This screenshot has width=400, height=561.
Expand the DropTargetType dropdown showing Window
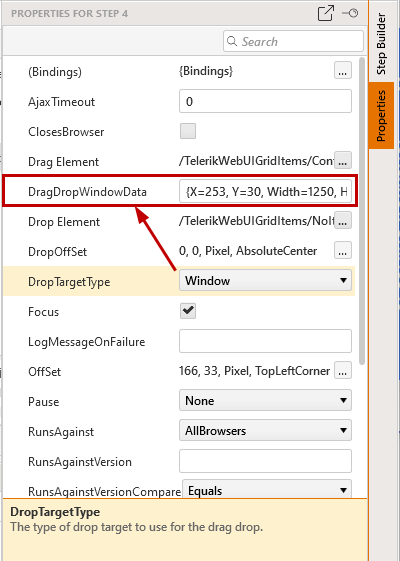tap(265, 280)
